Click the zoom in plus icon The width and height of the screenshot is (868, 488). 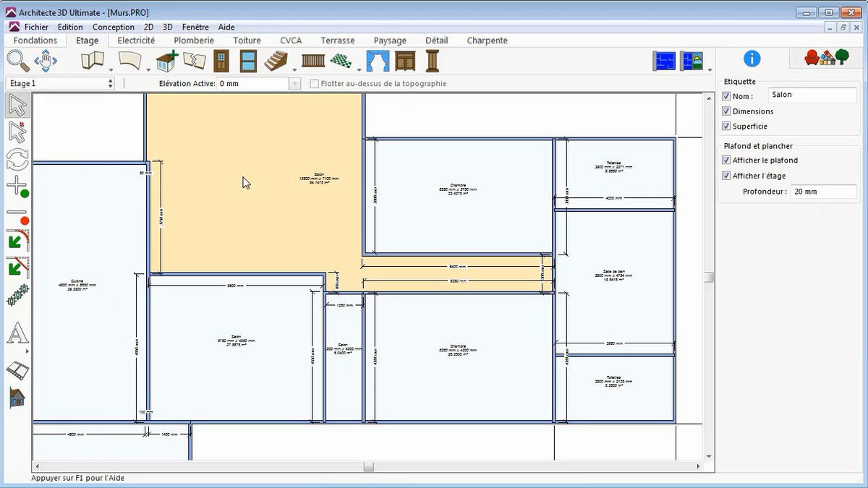coord(17,187)
